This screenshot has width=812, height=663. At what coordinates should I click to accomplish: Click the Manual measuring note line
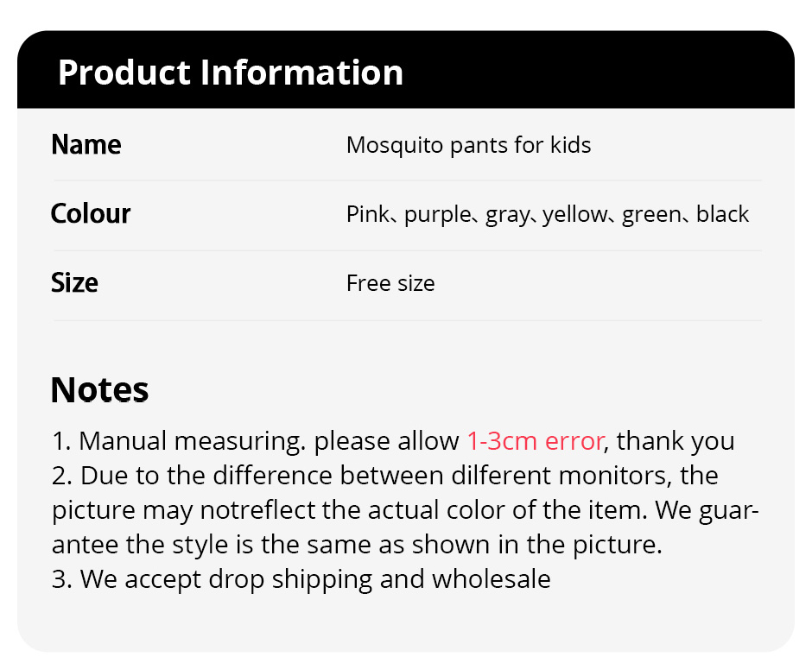(x=393, y=441)
